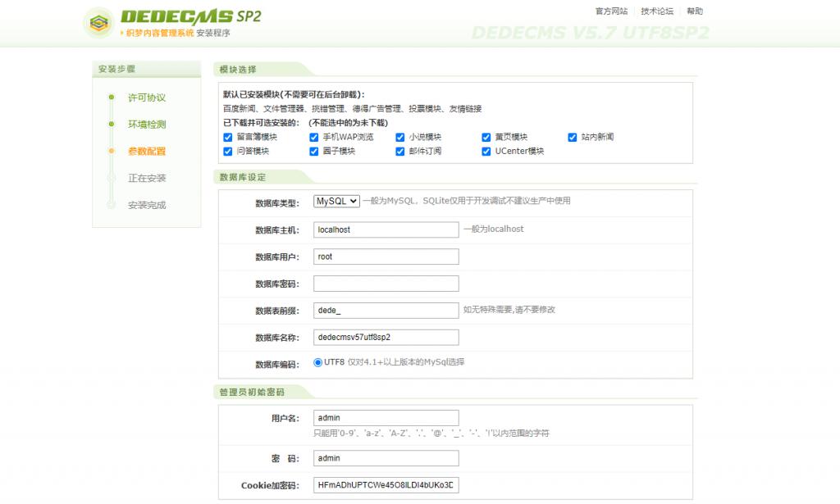Disable the UCenter模块 module
Screen dimensions: 840x504
(x=488, y=152)
